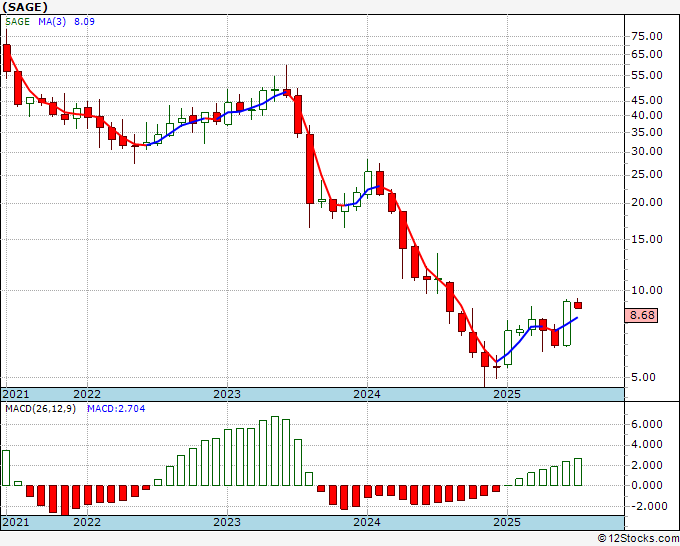Click the (SAGE) ticker title
Viewport: 680px width, 546px height.
click(24, 6)
